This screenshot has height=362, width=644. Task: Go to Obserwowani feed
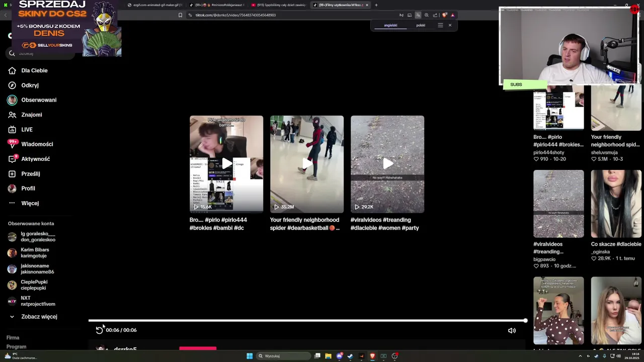point(32,100)
